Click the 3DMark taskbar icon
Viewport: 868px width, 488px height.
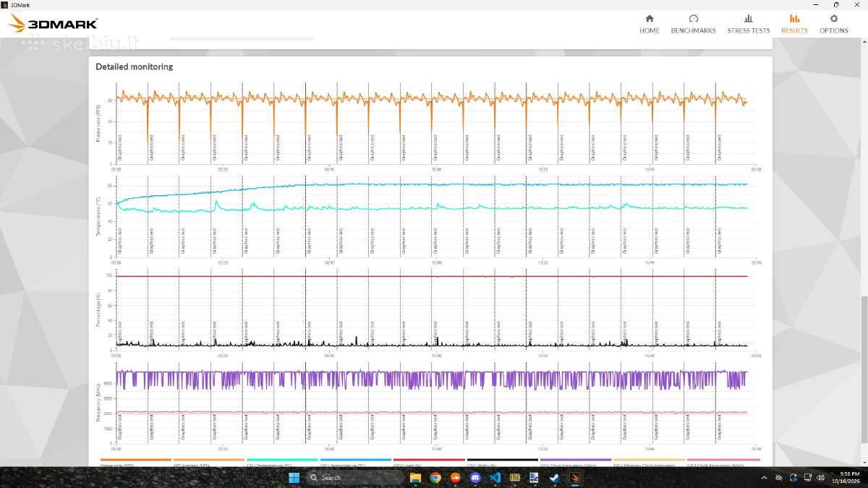pos(574,478)
